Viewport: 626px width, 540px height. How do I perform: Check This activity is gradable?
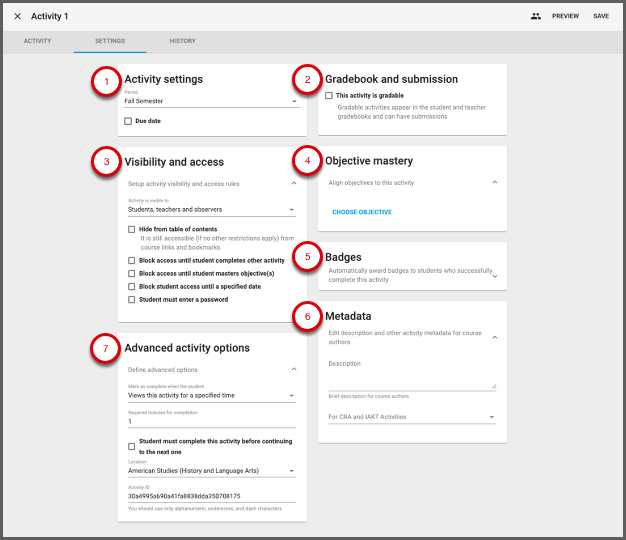[329, 96]
